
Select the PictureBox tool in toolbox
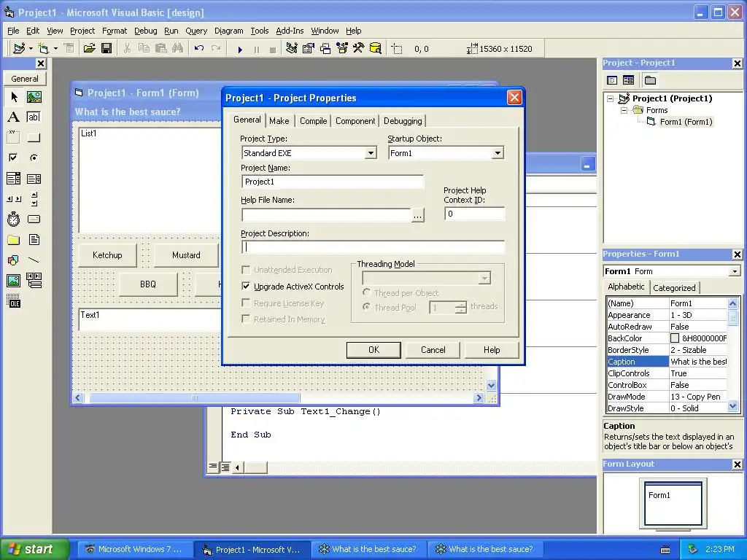tap(34, 97)
